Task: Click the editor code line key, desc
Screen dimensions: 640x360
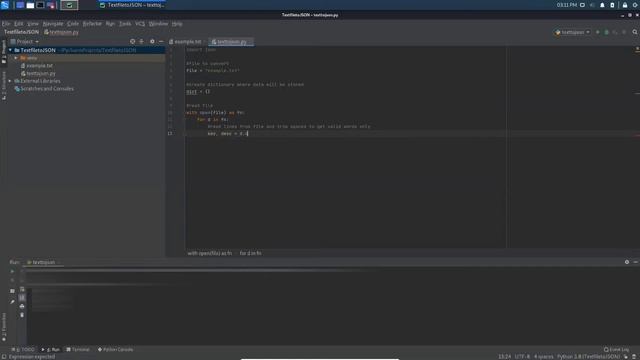Action: click(x=228, y=133)
